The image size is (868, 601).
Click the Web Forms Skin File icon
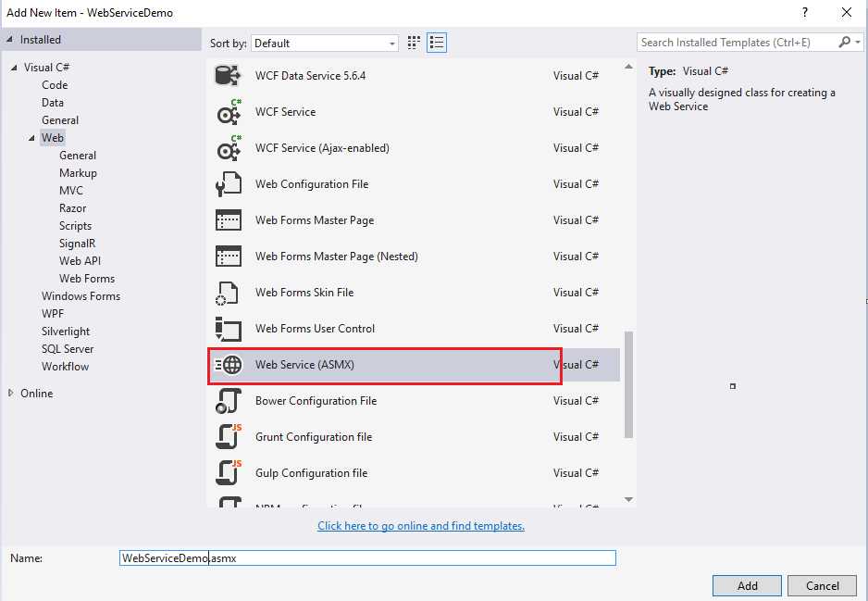[x=227, y=293]
